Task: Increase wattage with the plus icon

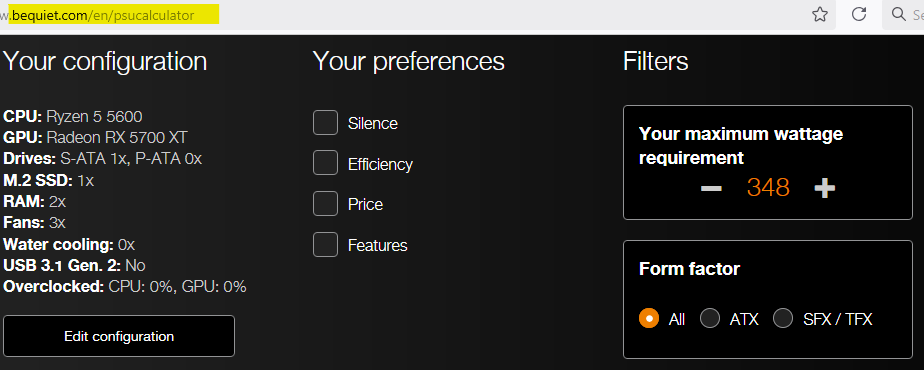Action: click(x=824, y=188)
